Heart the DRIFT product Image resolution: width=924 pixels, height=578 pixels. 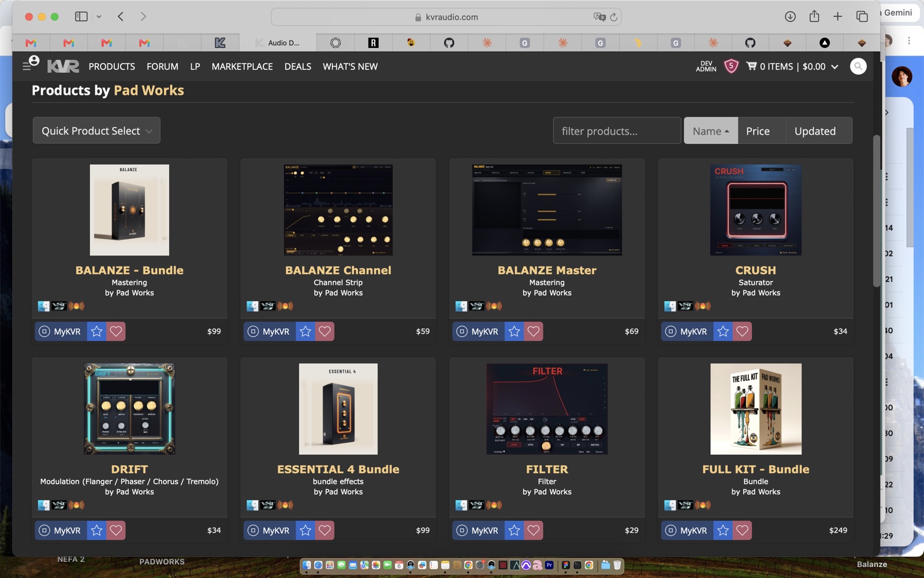pos(116,530)
